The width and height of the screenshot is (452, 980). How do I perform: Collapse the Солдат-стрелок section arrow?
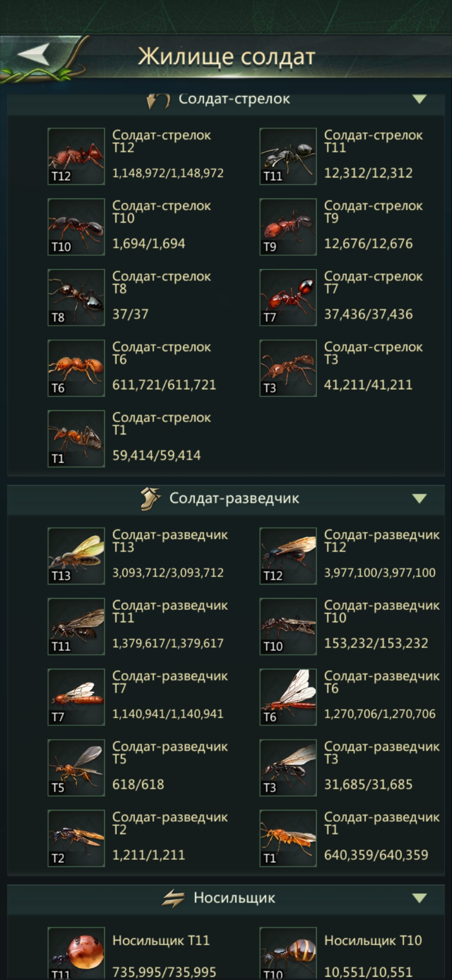tap(419, 99)
